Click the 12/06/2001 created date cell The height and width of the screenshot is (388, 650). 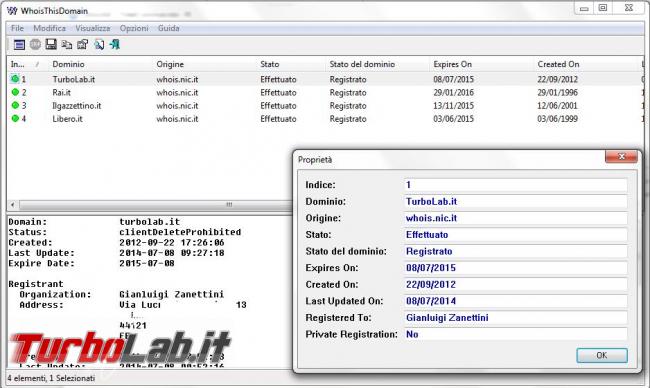pyautogui.click(x=558, y=106)
